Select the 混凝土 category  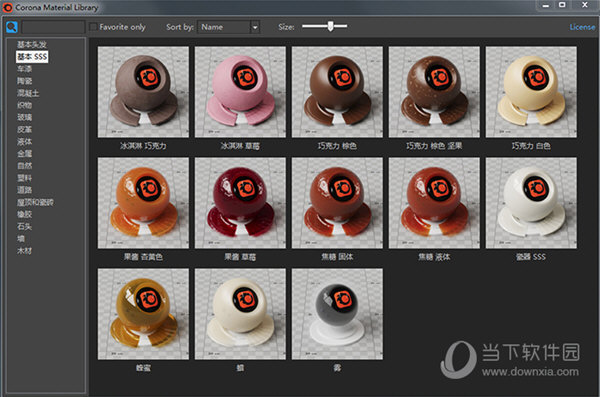tap(28, 93)
